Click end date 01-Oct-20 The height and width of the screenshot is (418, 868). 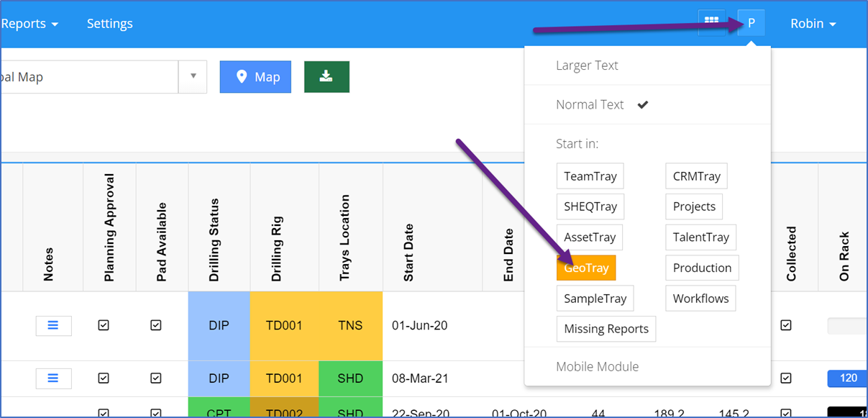tap(518, 414)
